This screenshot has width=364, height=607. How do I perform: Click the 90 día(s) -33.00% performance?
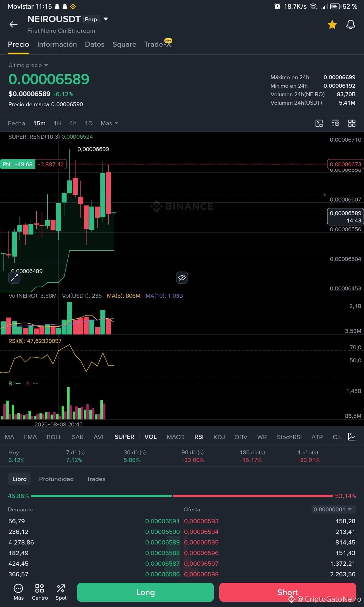click(193, 456)
